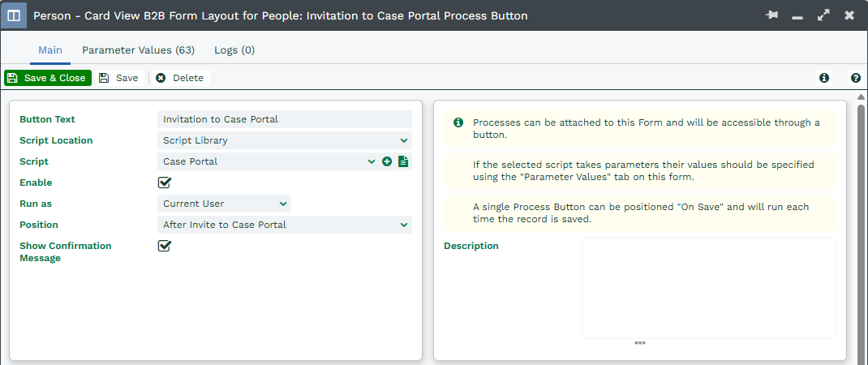This screenshot has width=868, height=365.
Task: Click the form layout icon at top left
Action: 14,15
